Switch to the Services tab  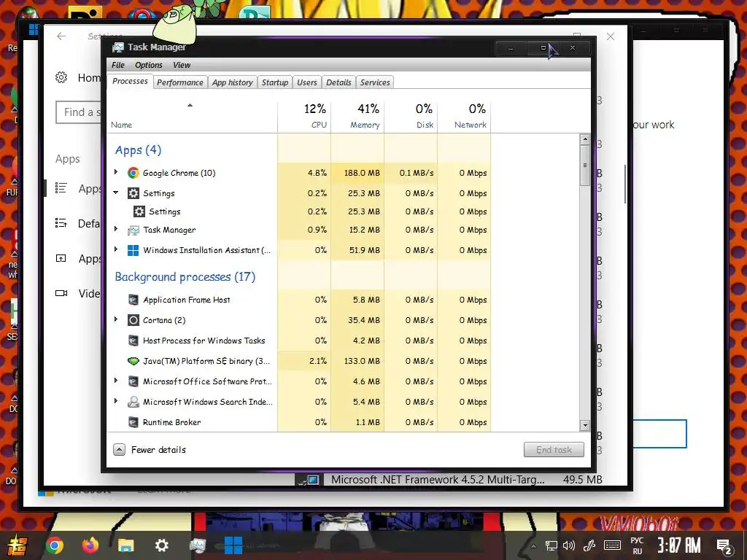pyautogui.click(x=375, y=82)
